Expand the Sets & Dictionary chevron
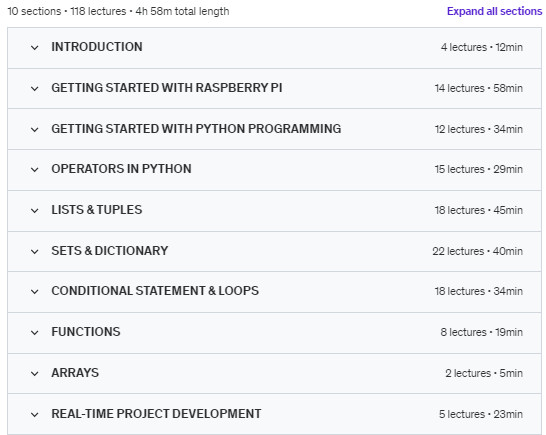This screenshot has width=546, height=435. click(x=34, y=251)
